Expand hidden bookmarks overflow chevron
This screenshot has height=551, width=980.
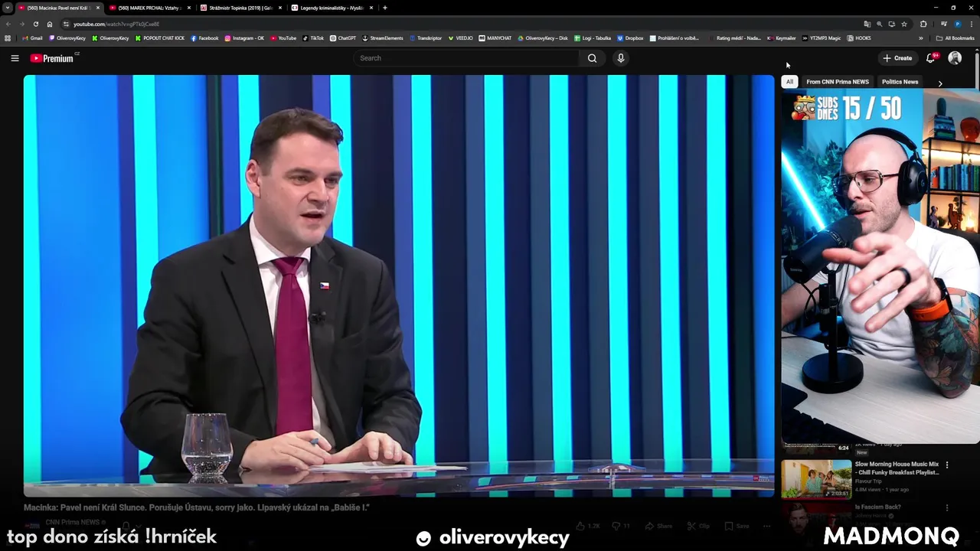point(921,38)
